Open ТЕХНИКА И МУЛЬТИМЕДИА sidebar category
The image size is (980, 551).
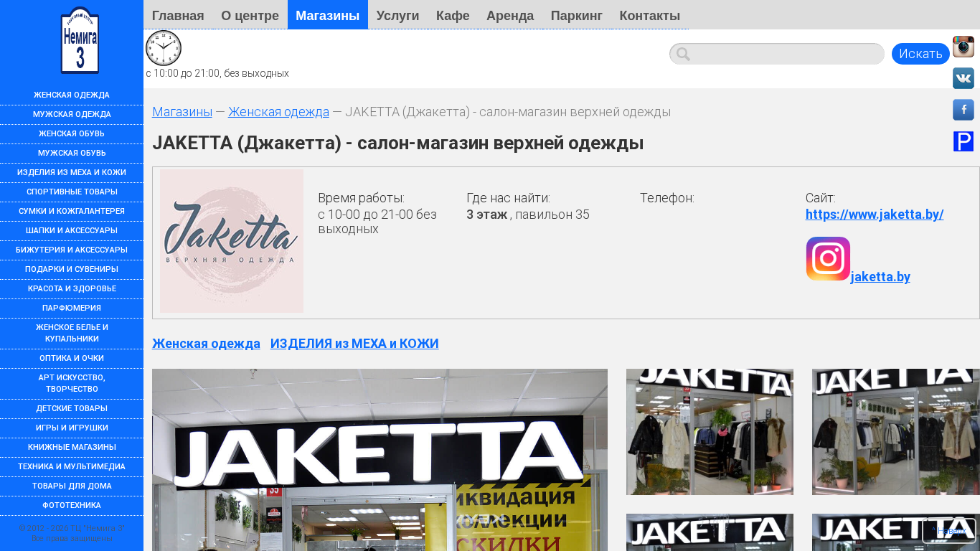(x=72, y=466)
